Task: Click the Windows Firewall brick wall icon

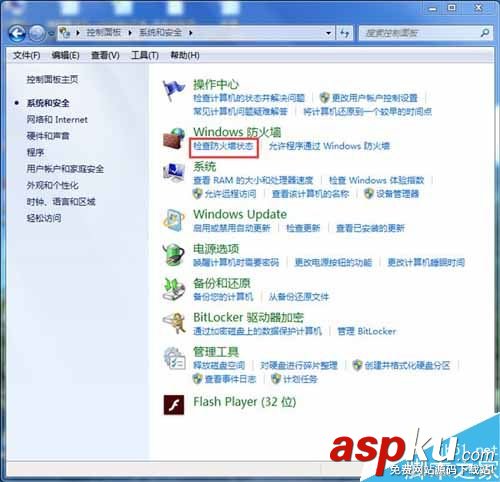Action: [173, 138]
